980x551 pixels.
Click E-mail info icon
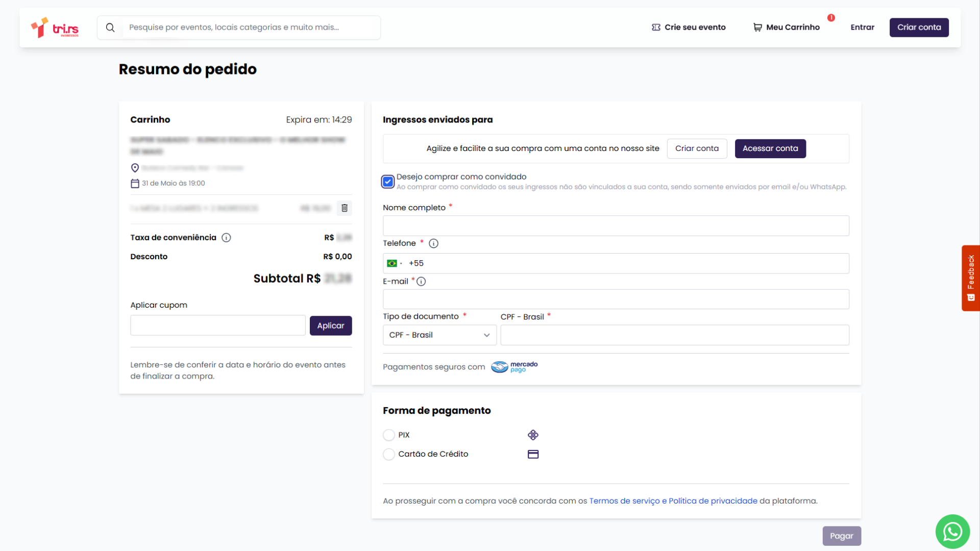(x=421, y=282)
